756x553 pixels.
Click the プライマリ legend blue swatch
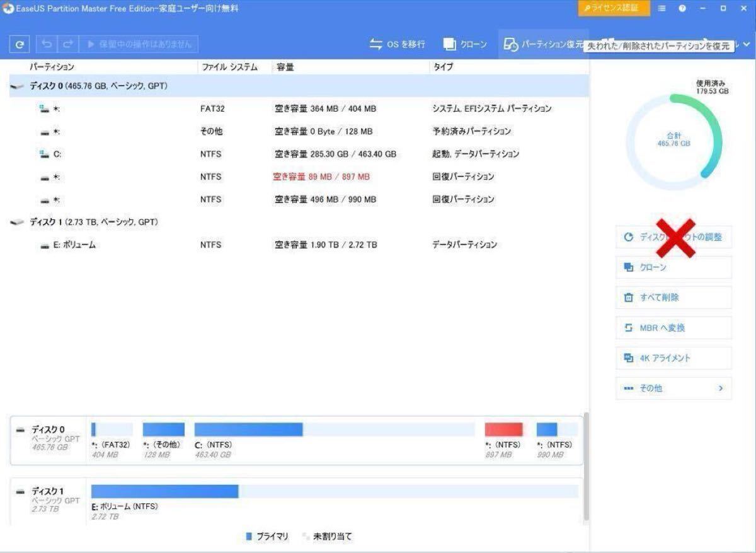click(x=249, y=537)
